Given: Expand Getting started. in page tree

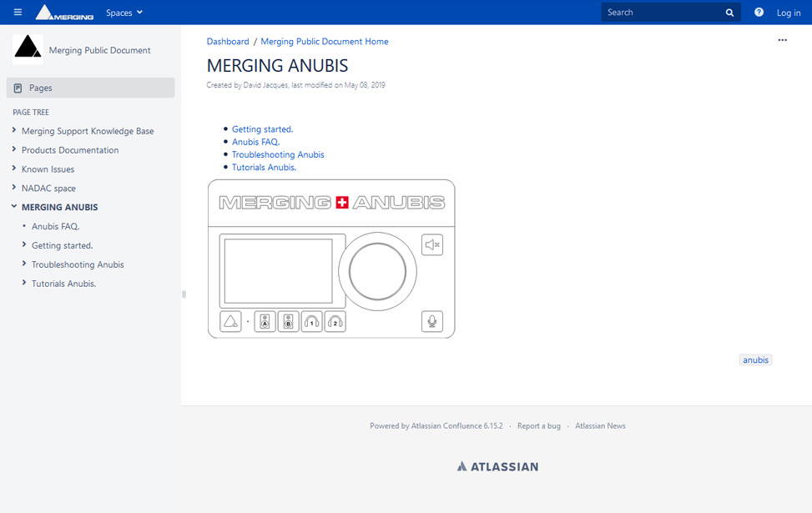Looking at the screenshot, I should 24,244.
